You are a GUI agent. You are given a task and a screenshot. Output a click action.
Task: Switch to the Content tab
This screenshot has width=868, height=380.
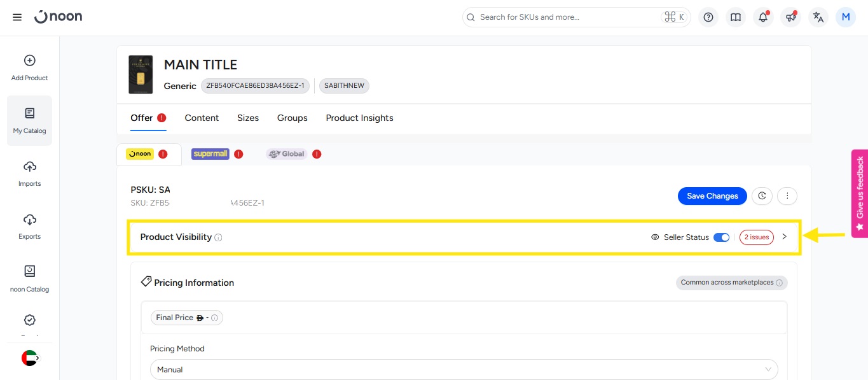[x=202, y=118]
